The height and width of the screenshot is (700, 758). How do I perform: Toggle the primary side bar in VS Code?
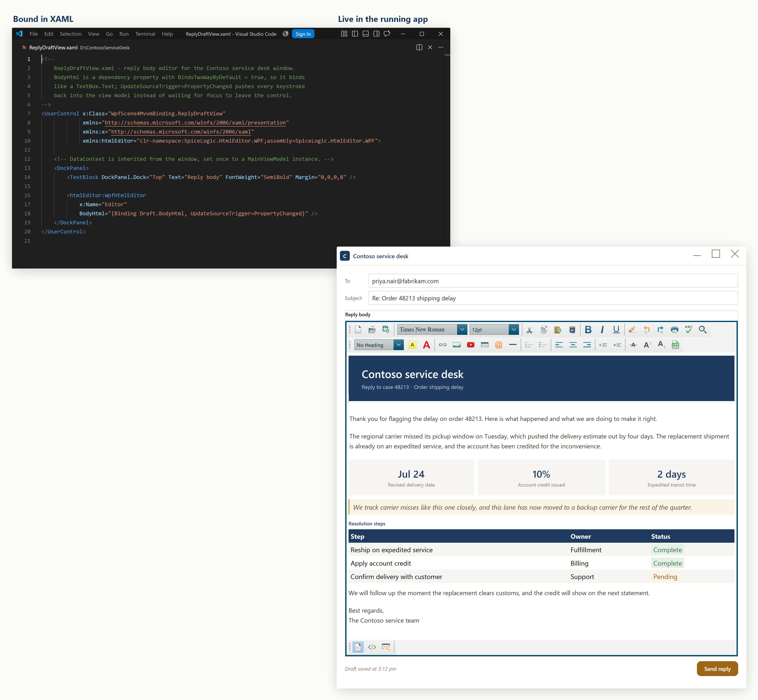pyautogui.click(x=355, y=34)
